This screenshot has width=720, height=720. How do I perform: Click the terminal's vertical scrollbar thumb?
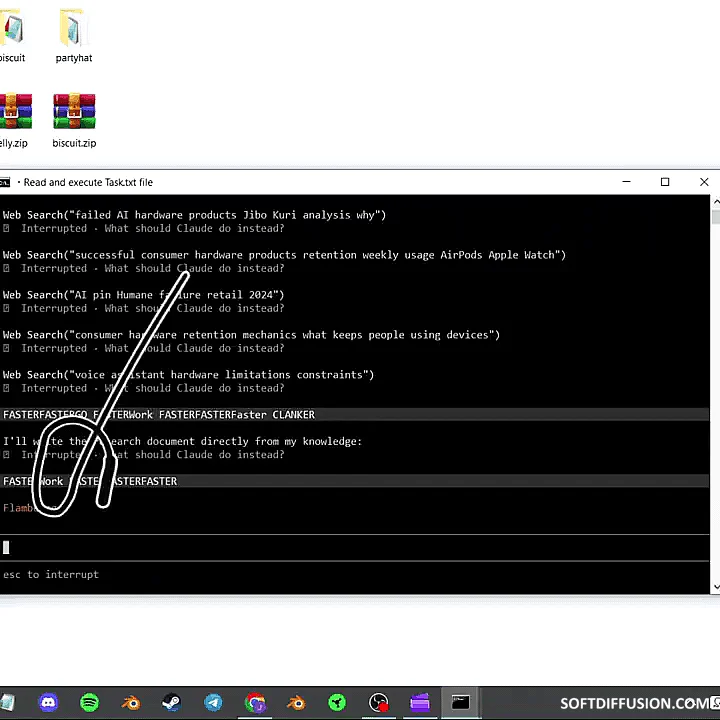tap(715, 217)
